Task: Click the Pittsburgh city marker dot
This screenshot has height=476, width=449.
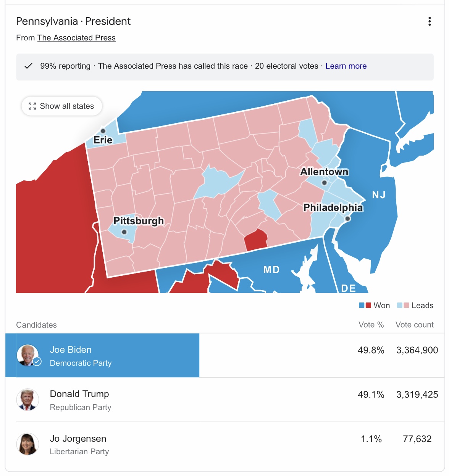Action: tap(124, 232)
